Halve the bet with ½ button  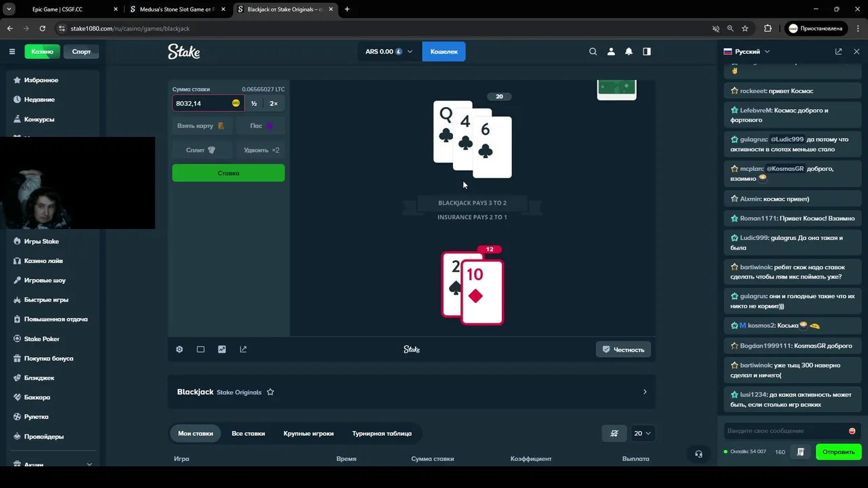click(254, 103)
